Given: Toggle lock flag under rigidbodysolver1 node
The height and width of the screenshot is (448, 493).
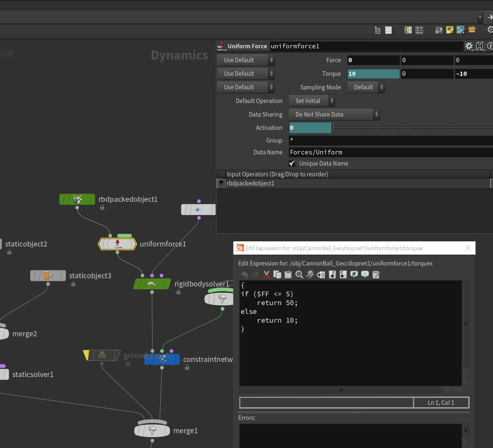Looking at the screenshot, I should (x=178, y=292).
